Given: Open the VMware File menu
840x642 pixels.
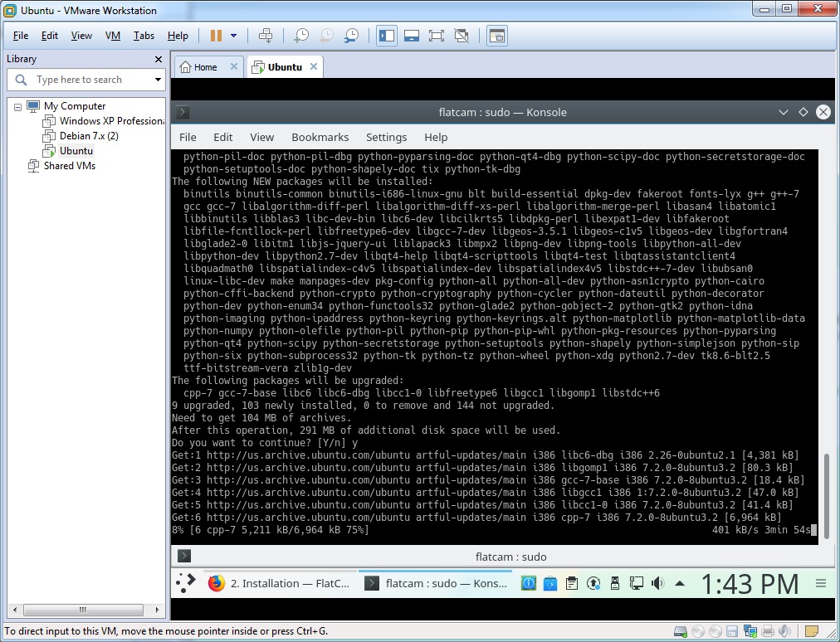Looking at the screenshot, I should (x=21, y=36).
